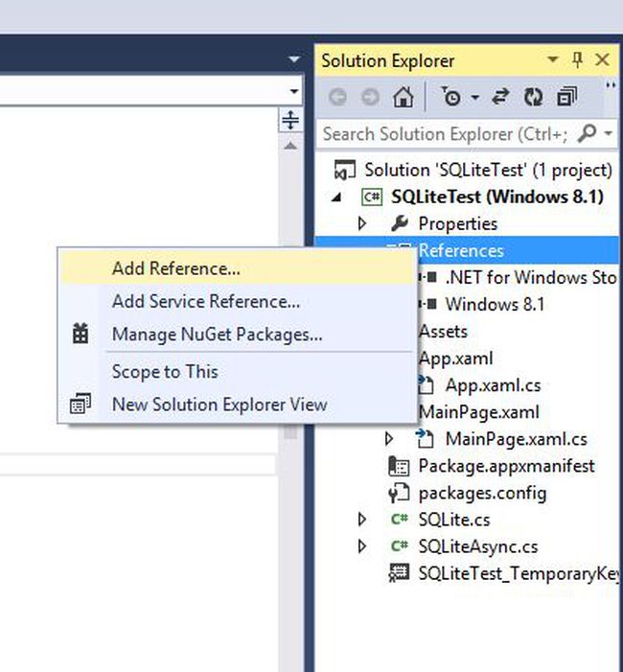Click the Search Solution Explorer field
This screenshot has height=672, width=623.
444,134
